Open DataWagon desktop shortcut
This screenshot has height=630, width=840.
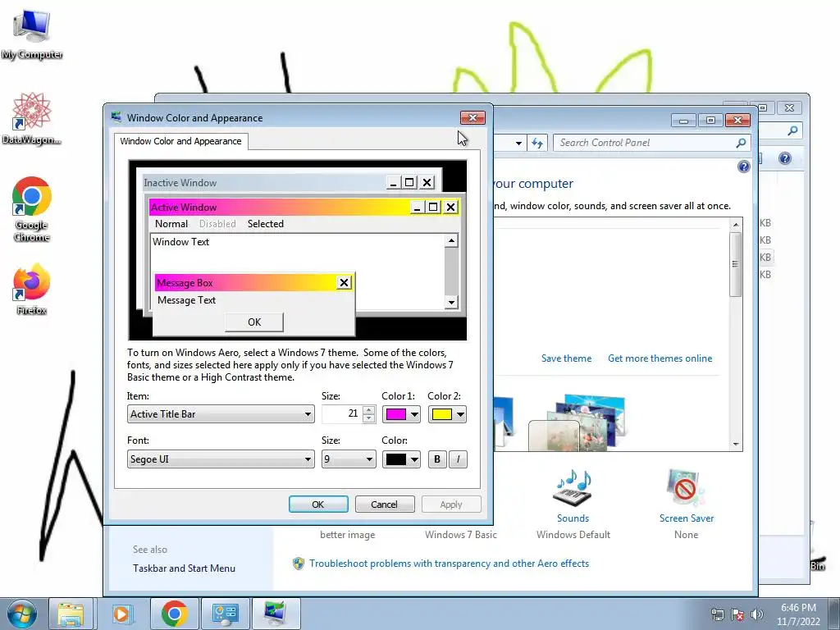point(32,118)
